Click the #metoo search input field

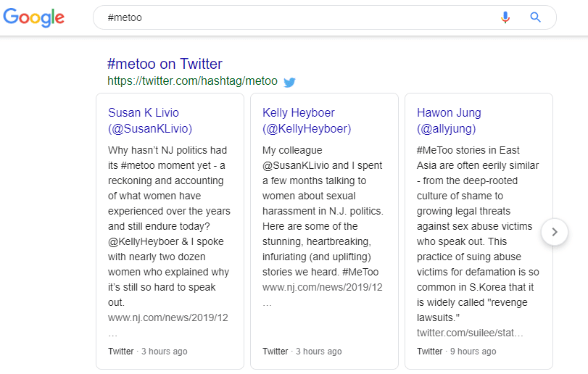pyautogui.click(x=290, y=17)
